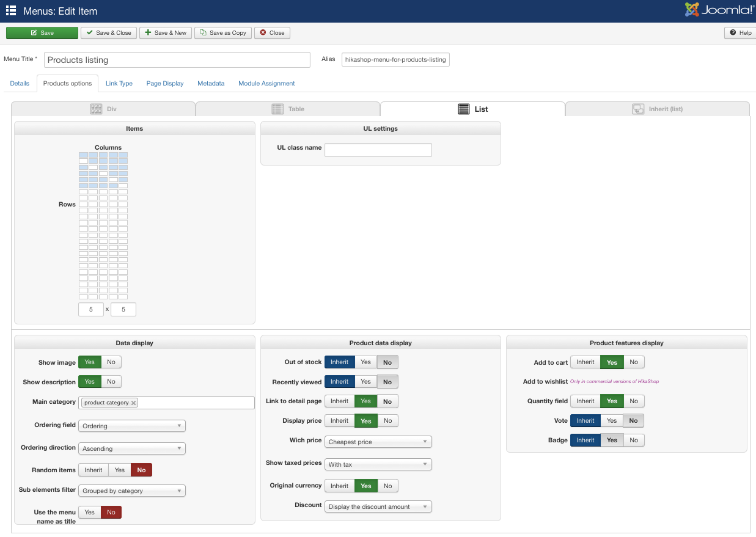The height and width of the screenshot is (537, 756).
Task: Set Use the menu name as title to Yes
Action: [x=89, y=512]
